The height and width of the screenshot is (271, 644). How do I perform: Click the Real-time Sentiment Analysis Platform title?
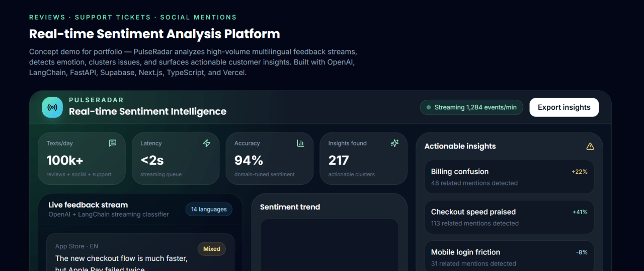154,34
